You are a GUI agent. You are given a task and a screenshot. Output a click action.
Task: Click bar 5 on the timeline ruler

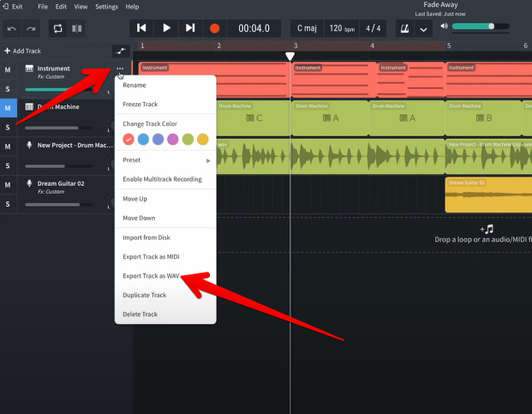click(x=449, y=45)
